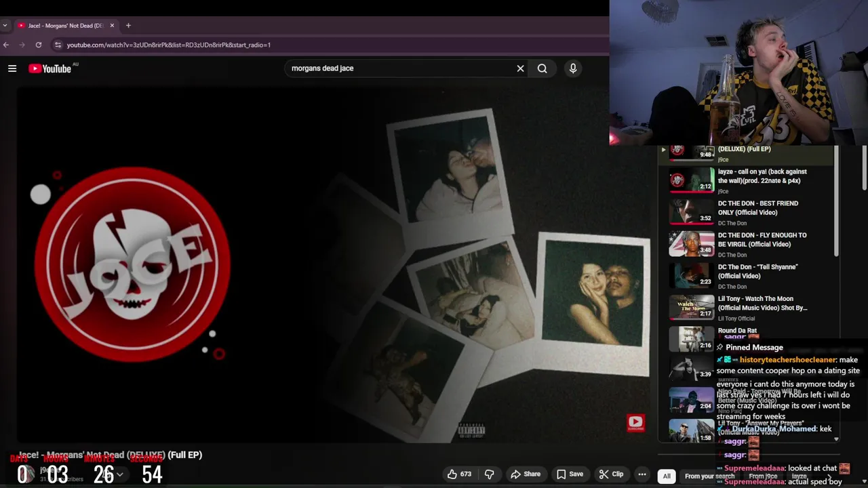The image size is (868, 488).
Task: Start voice search with microphone icon
Action: pos(573,68)
